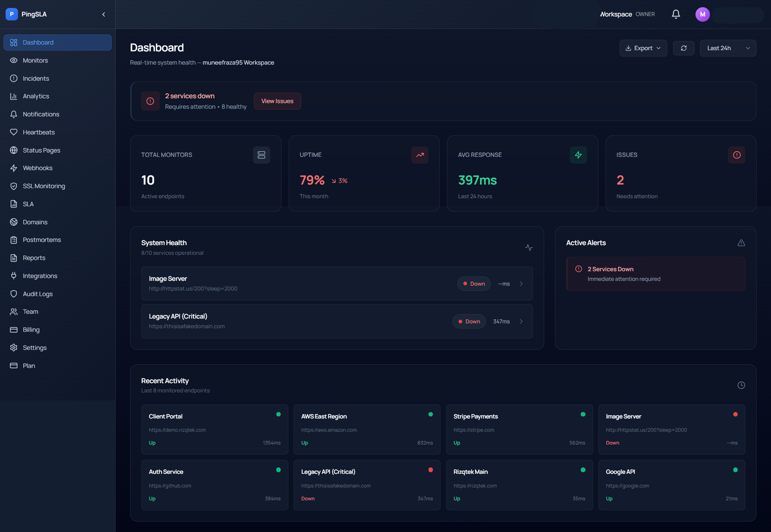Open Audit Logs from the sidebar
This screenshot has width=771, height=532.
tap(37, 294)
